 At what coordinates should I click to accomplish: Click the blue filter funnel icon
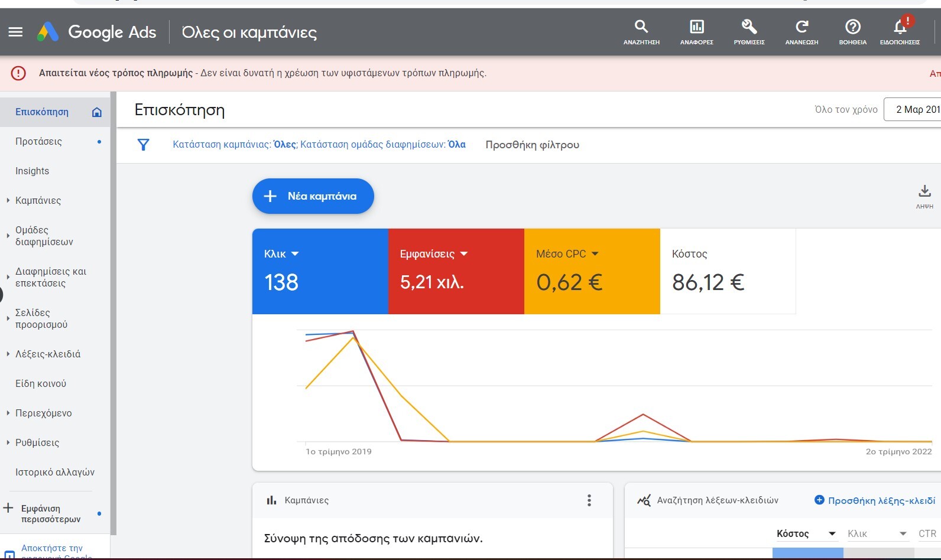tap(143, 145)
